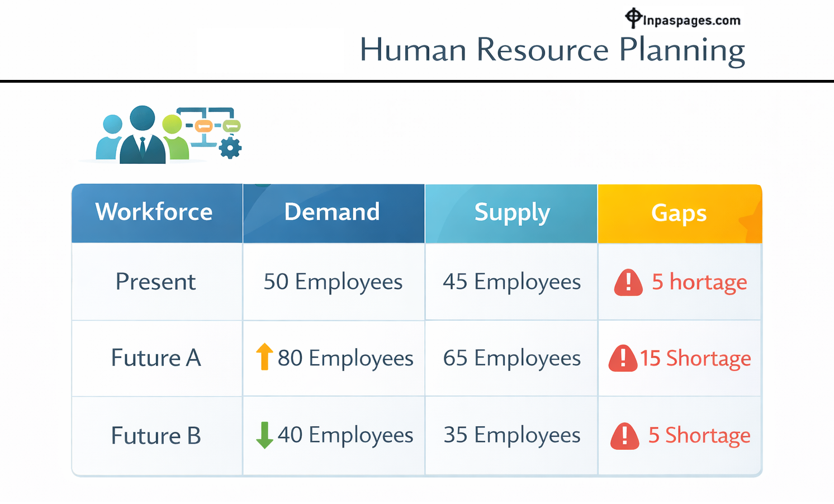Click the Future B row label

click(x=156, y=436)
